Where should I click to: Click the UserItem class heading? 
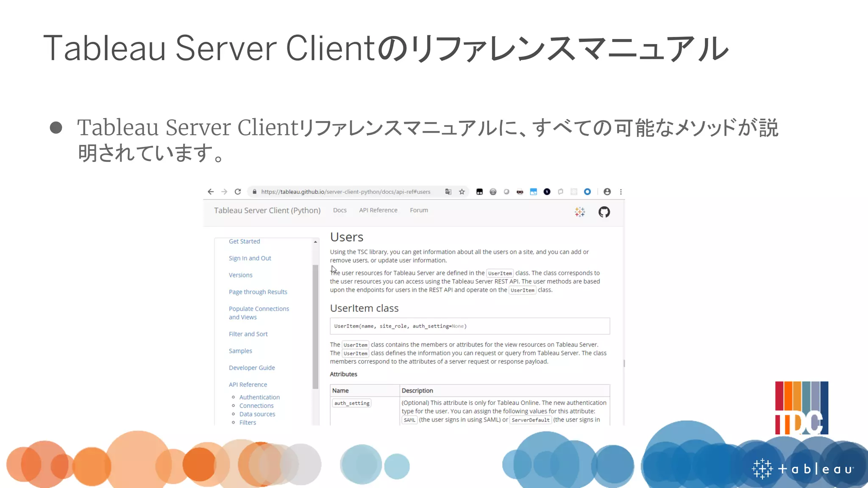pyautogui.click(x=364, y=308)
